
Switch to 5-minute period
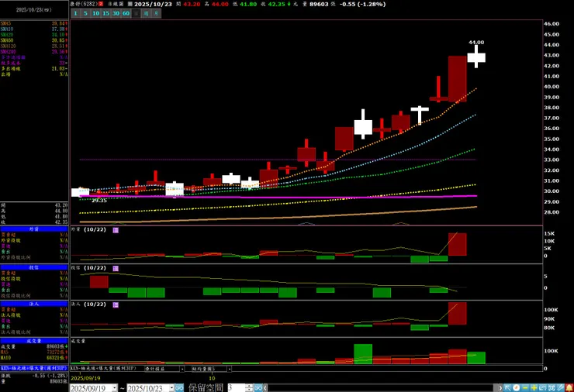tap(85, 13)
